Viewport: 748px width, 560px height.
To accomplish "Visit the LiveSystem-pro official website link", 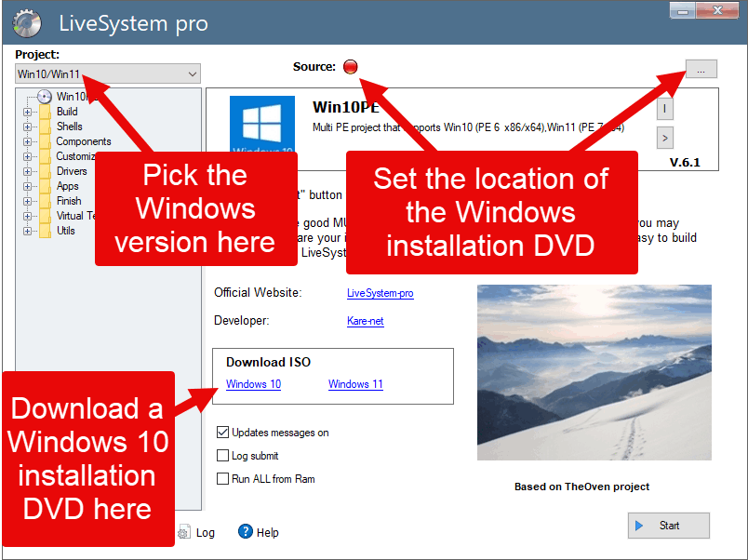I will pos(380,293).
